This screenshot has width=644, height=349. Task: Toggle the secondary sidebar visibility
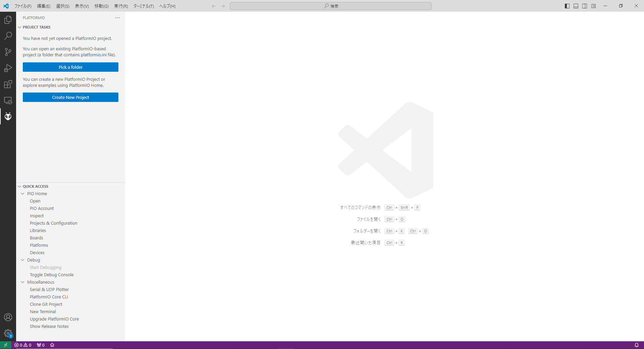[x=585, y=6]
